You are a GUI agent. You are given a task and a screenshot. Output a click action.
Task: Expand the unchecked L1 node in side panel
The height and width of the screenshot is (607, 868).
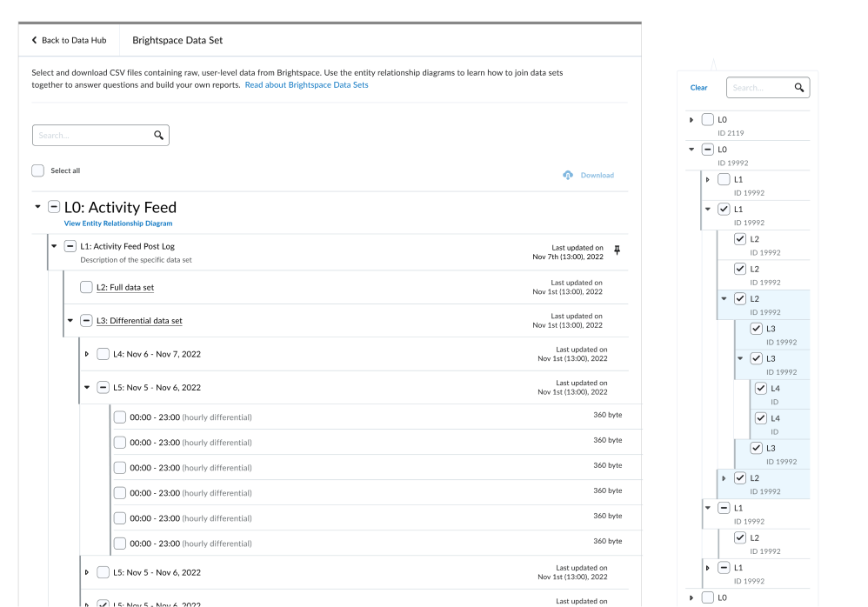[707, 179]
